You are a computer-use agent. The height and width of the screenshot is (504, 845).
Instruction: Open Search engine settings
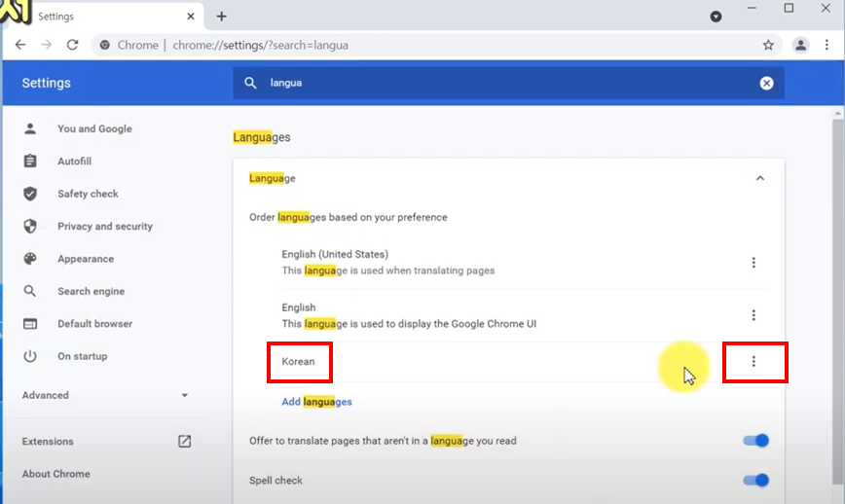coord(92,291)
